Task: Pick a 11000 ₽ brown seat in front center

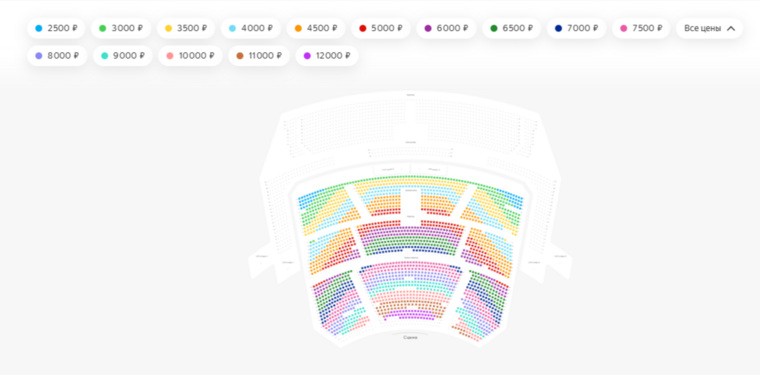Action: (411, 307)
